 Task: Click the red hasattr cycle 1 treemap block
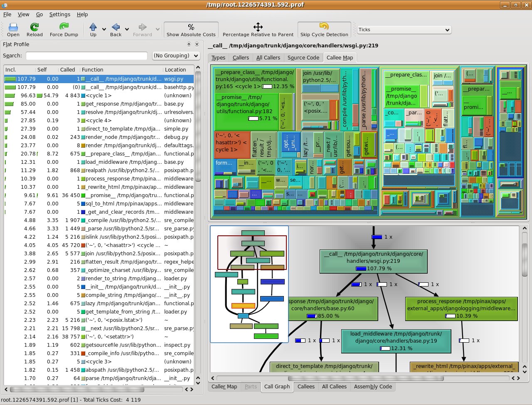(232, 145)
